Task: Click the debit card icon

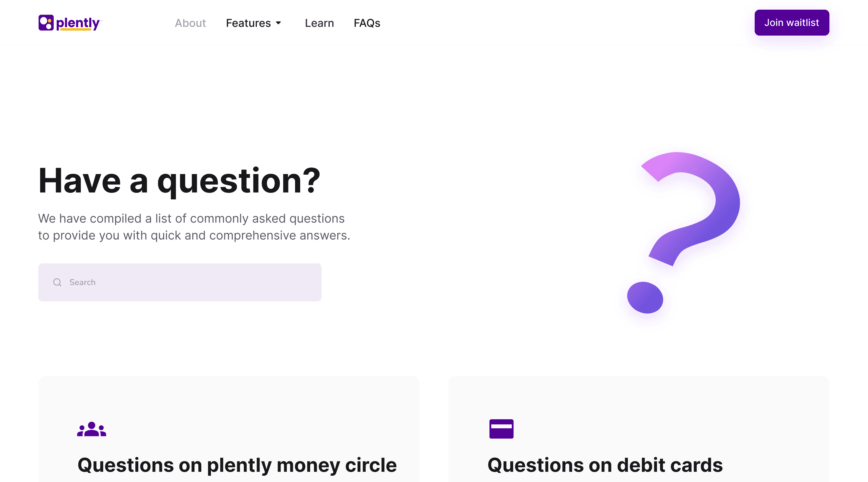Action: click(502, 429)
